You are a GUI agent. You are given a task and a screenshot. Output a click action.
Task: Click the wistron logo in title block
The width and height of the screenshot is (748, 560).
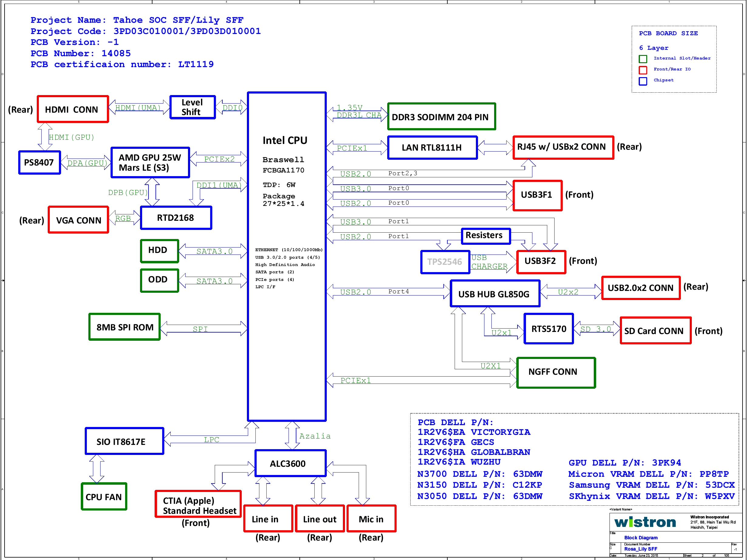point(645,522)
